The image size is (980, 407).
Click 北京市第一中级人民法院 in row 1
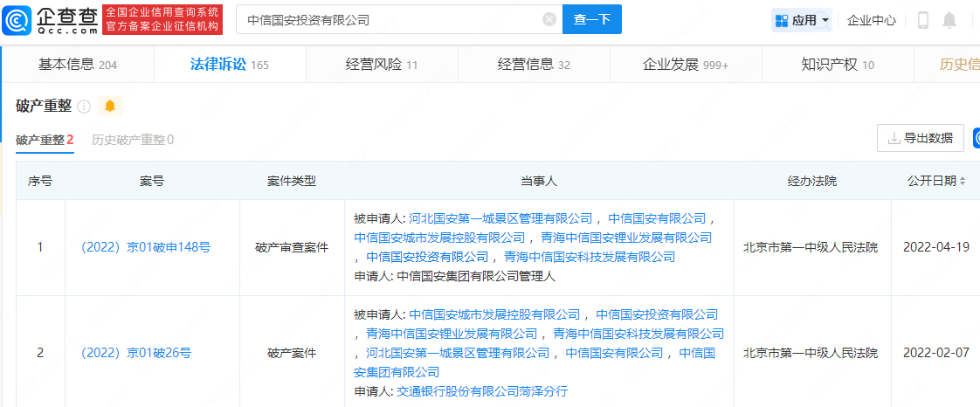pos(811,247)
